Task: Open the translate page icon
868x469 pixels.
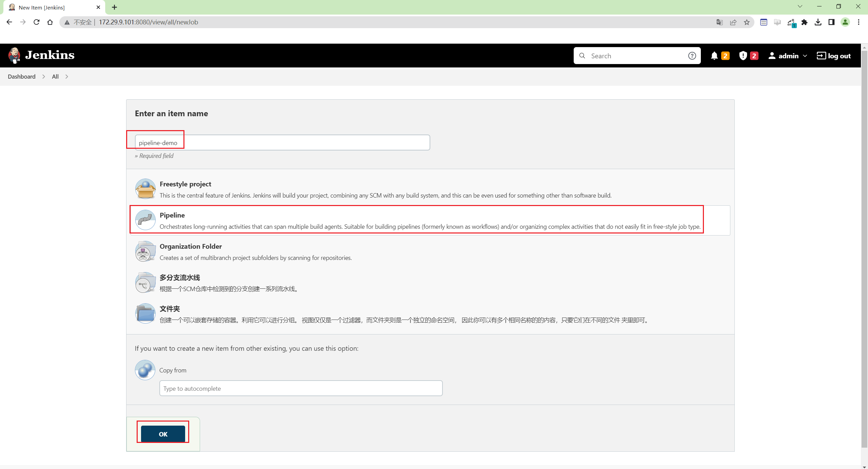Action: click(719, 22)
